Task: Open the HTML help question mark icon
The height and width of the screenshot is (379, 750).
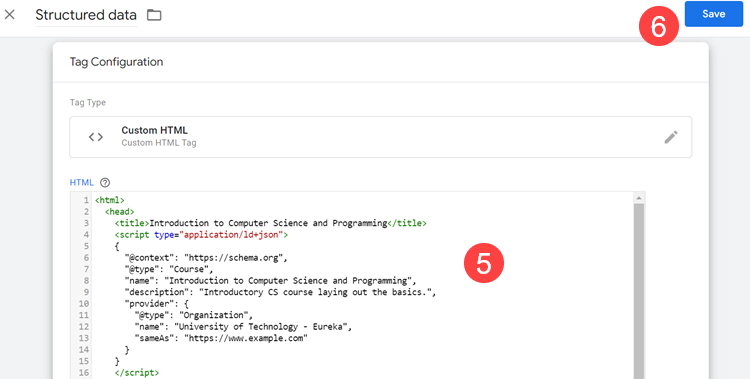Action: tap(105, 182)
